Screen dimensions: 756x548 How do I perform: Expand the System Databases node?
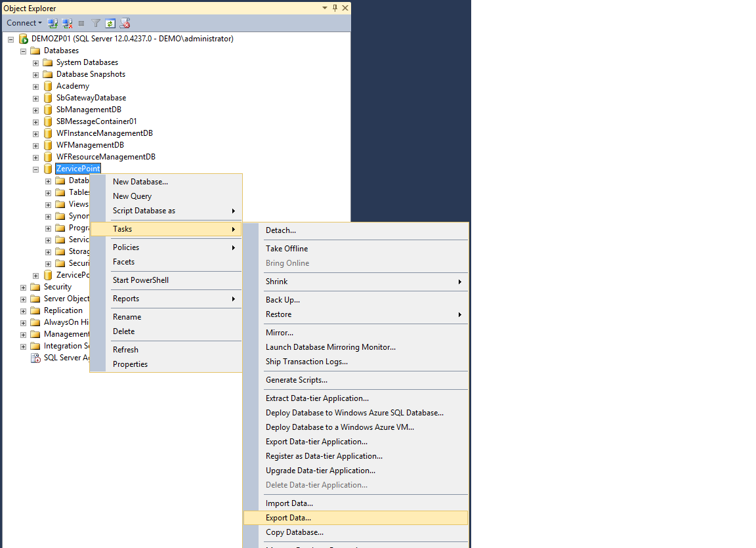click(35, 62)
